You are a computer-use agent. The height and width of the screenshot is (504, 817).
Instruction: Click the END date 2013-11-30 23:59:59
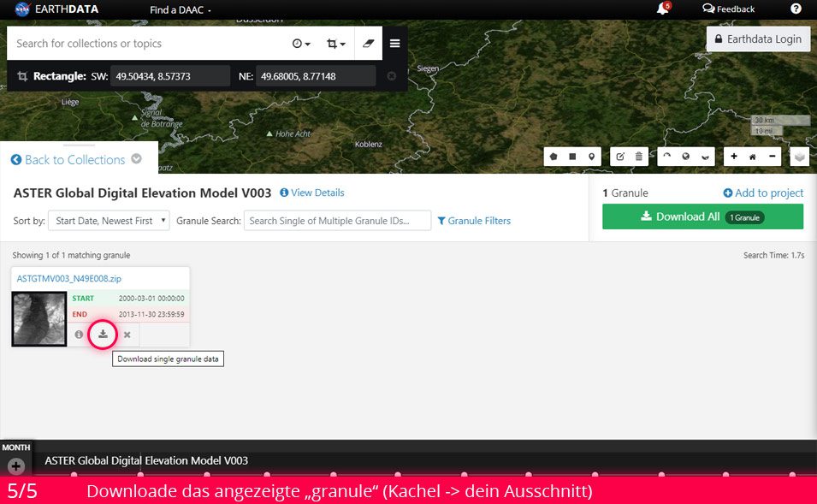[151, 314]
